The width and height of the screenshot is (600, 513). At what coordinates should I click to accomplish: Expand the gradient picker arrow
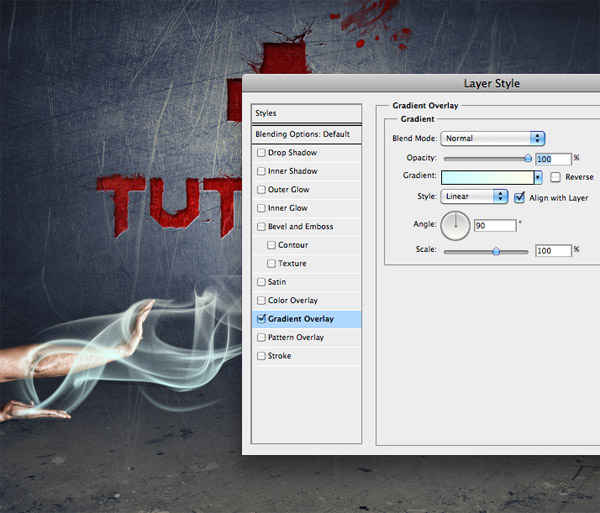pyautogui.click(x=538, y=177)
